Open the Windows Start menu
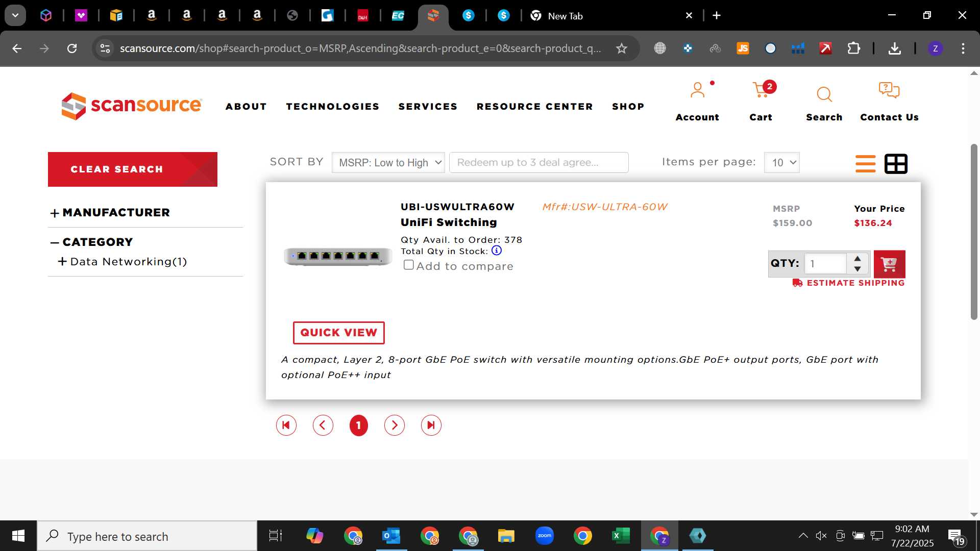The image size is (980, 551). [18, 536]
